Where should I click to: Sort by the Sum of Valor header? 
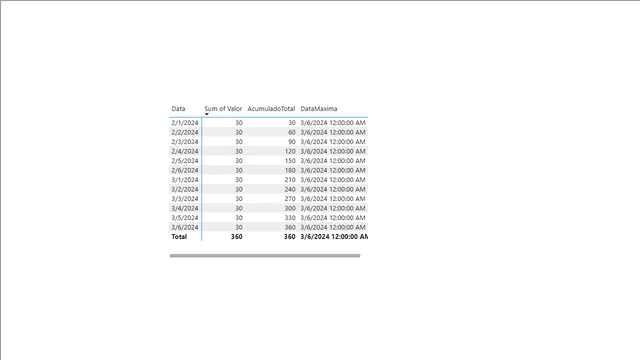(223, 109)
